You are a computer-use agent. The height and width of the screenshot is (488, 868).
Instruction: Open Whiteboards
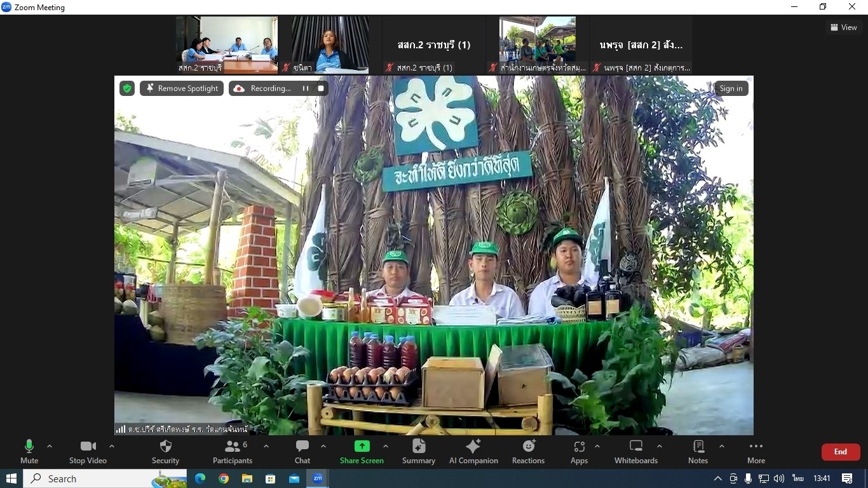(x=635, y=451)
